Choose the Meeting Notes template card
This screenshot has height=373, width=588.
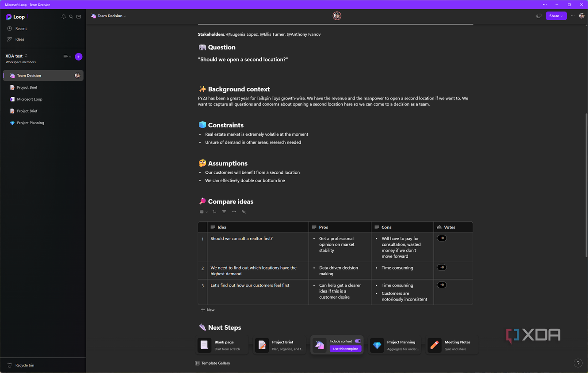tap(452, 345)
